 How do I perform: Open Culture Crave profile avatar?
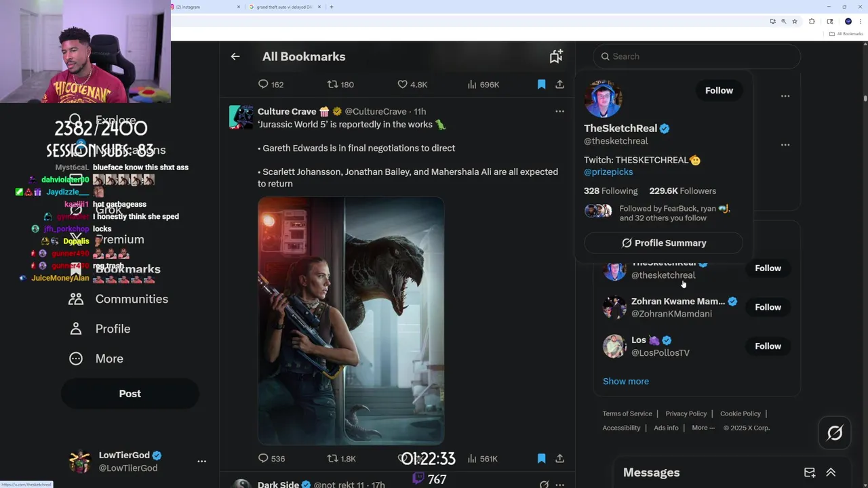(241, 117)
